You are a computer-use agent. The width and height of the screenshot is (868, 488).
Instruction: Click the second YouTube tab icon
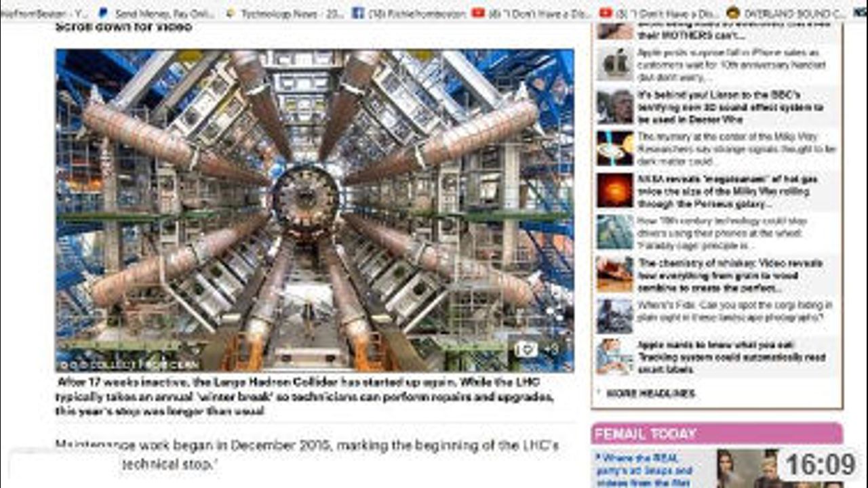606,13
